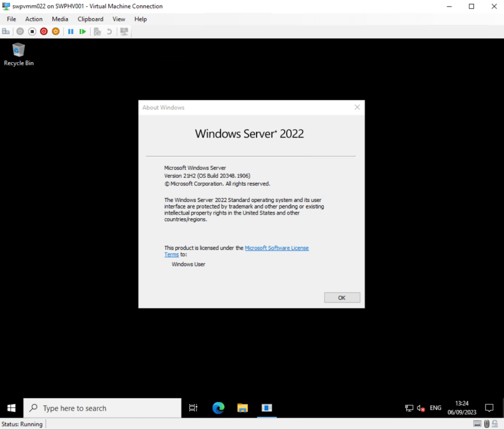Pause the virtual machine
The width and height of the screenshot is (504, 430).
click(x=70, y=32)
